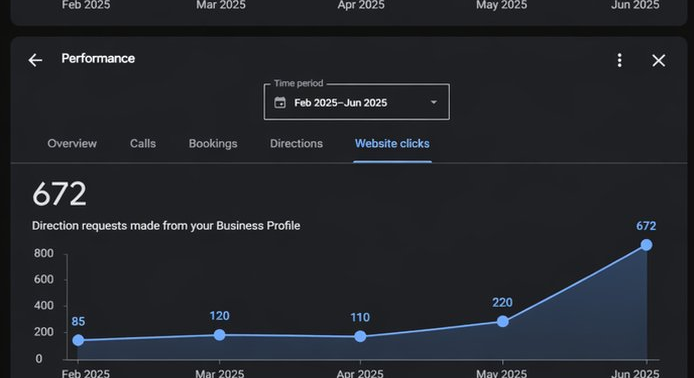Expand the Time period dropdown arrow
Screen dimensions: 694x378
tap(434, 102)
